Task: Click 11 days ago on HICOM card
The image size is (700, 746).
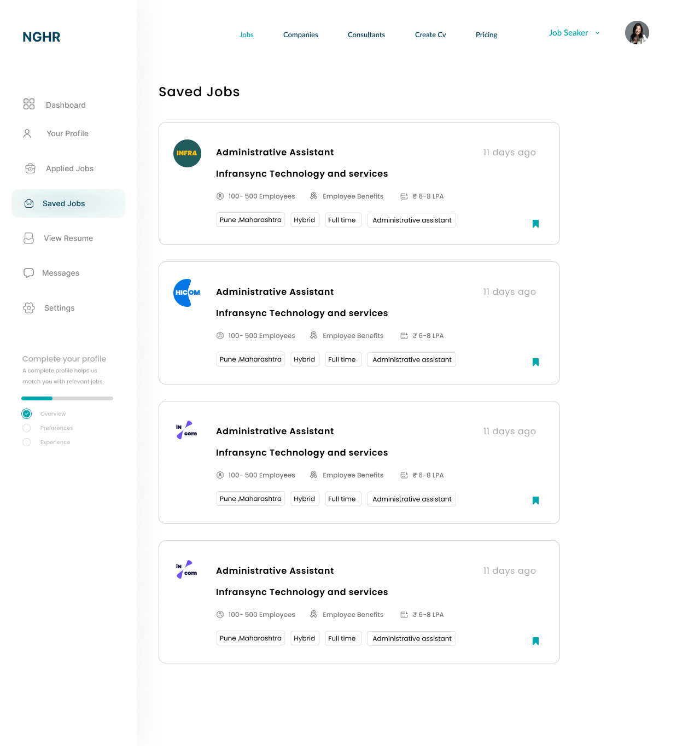Action: coord(510,292)
